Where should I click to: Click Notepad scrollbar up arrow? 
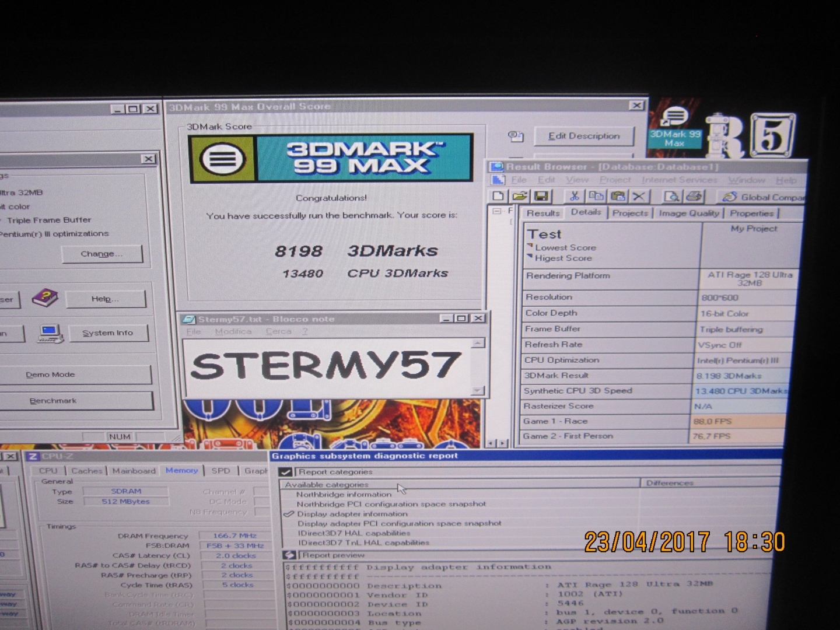click(x=478, y=344)
